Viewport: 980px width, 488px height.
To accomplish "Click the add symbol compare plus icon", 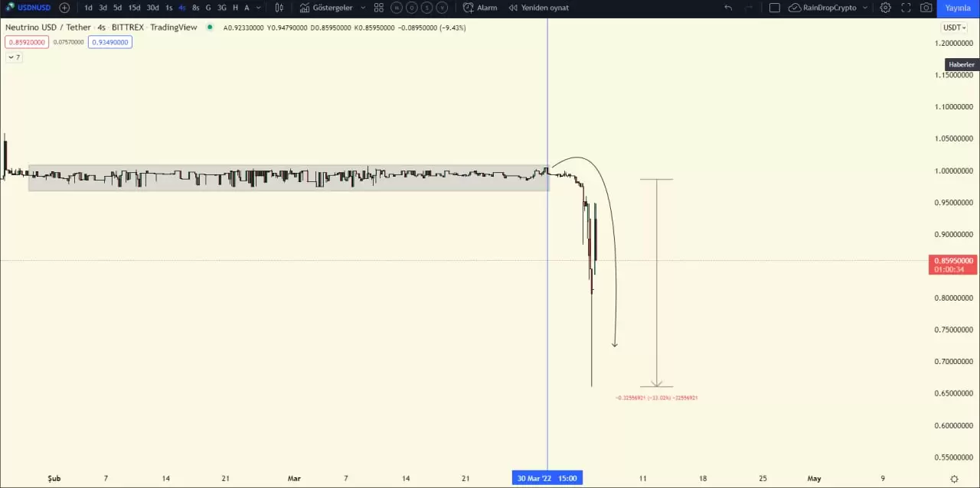I will pos(64,8).
